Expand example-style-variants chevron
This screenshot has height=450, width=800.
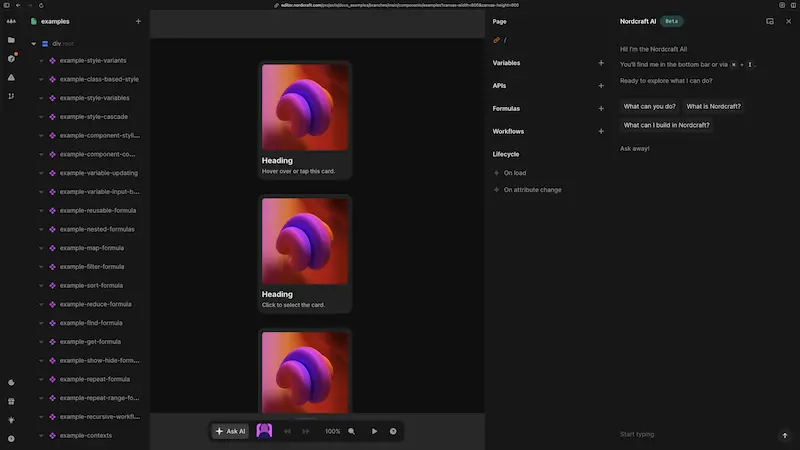[x=41, y=61]
